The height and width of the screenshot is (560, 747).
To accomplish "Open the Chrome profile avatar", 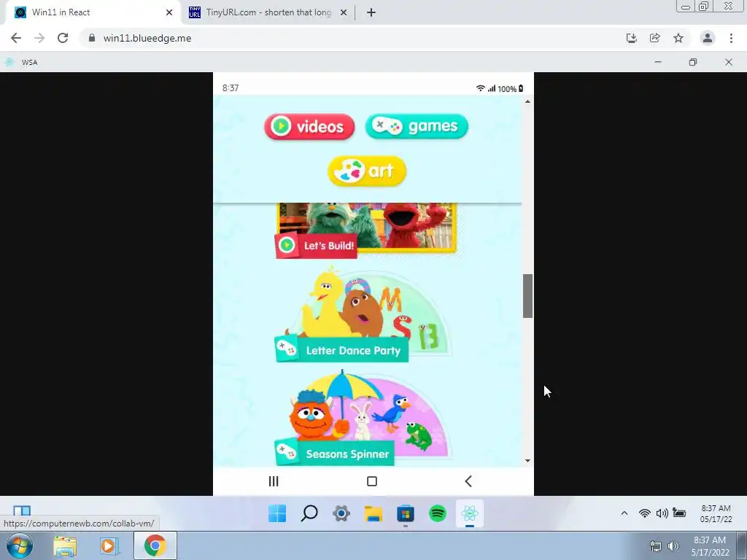I will [708, 38].
